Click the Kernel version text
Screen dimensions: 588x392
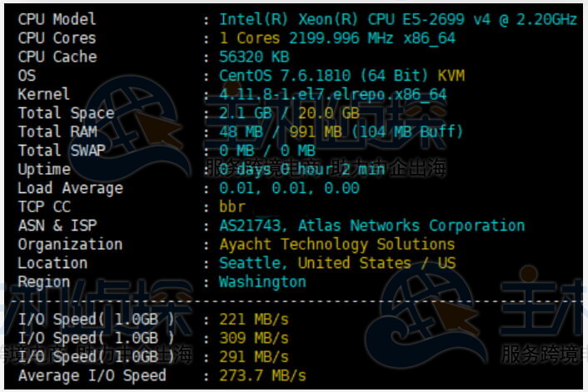[x=333, y=95]
